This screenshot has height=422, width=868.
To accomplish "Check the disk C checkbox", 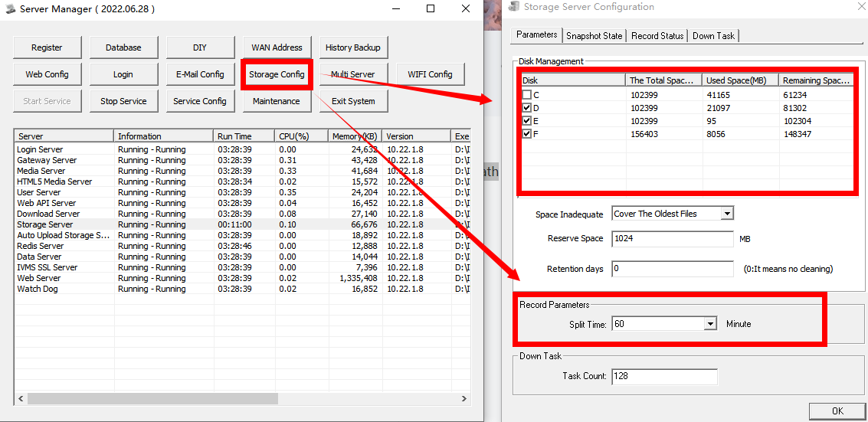I will tap(526, 95).
